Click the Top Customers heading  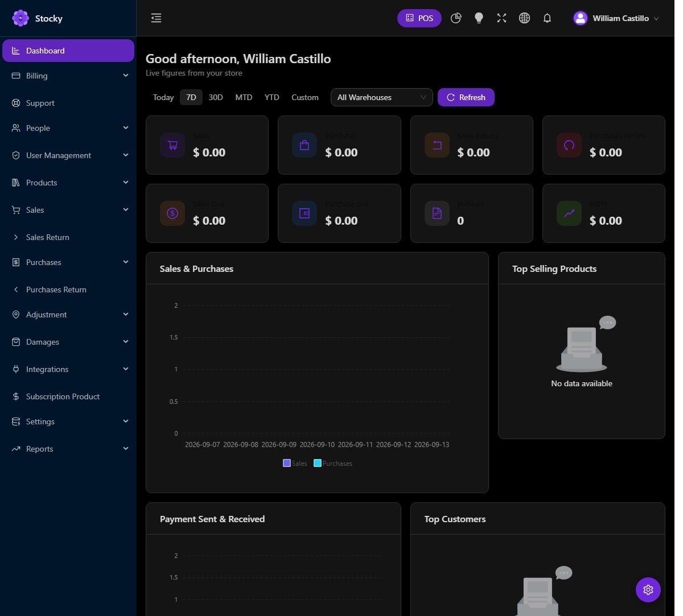click(455, 519)
